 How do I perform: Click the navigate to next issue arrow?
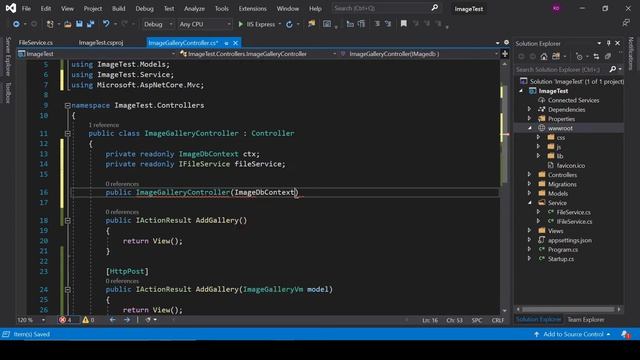[x=127, y=320]
